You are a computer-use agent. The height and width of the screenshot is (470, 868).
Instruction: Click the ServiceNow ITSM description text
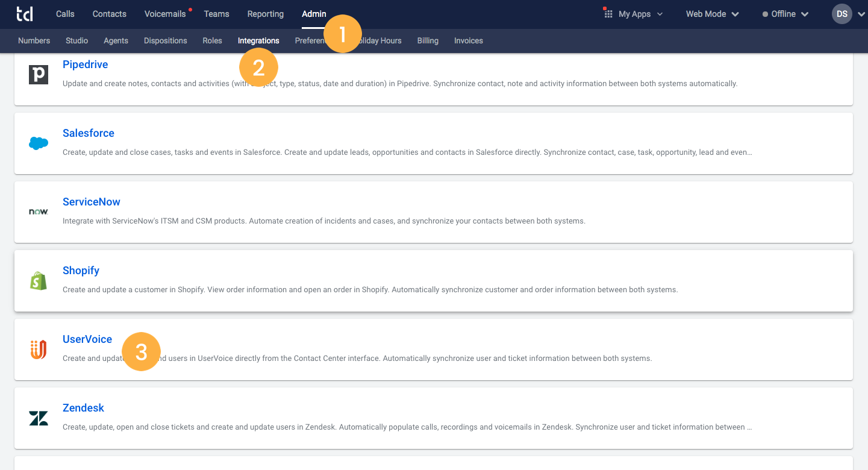pos(324,221)
